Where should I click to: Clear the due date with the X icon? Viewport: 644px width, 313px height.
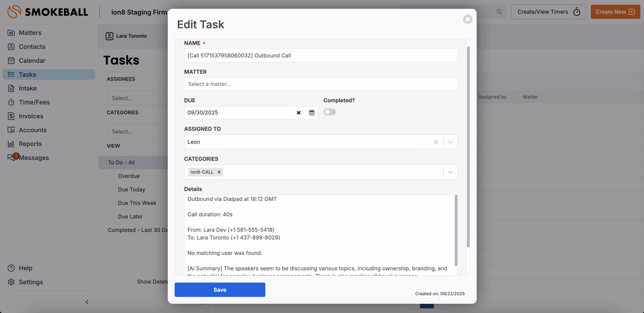pos(298,113)
